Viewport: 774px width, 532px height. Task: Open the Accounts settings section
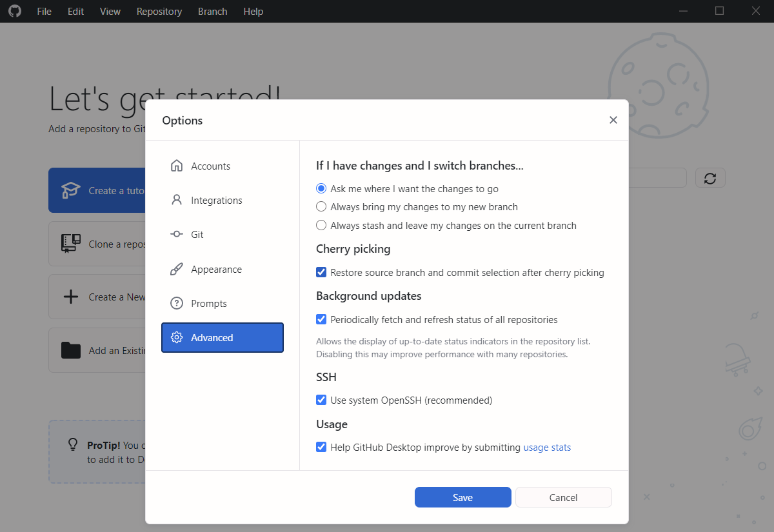click(x=177, y=166)
